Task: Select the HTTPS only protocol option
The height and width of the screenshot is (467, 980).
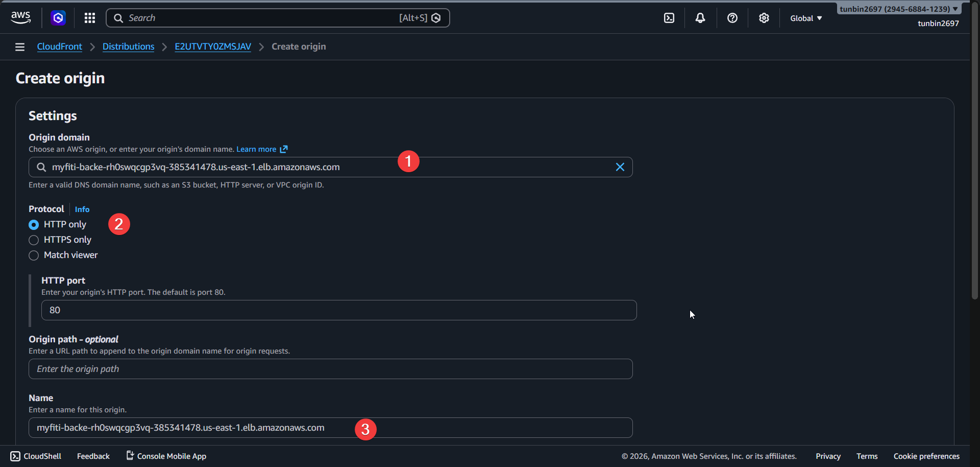Action: (33, 240)
